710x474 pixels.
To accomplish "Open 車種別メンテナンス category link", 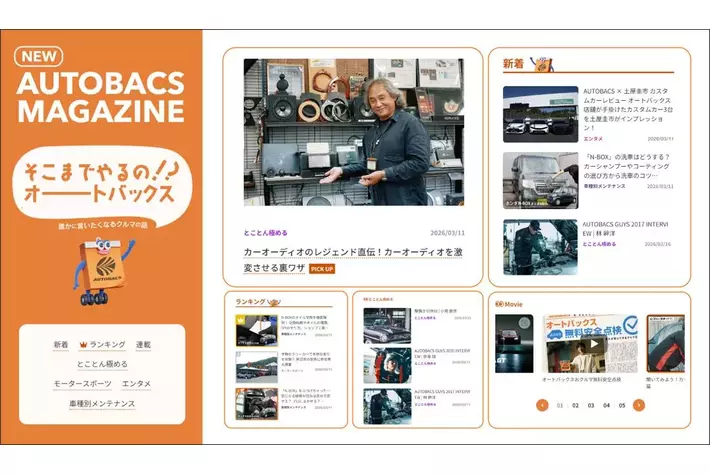I will click(101, 402).
